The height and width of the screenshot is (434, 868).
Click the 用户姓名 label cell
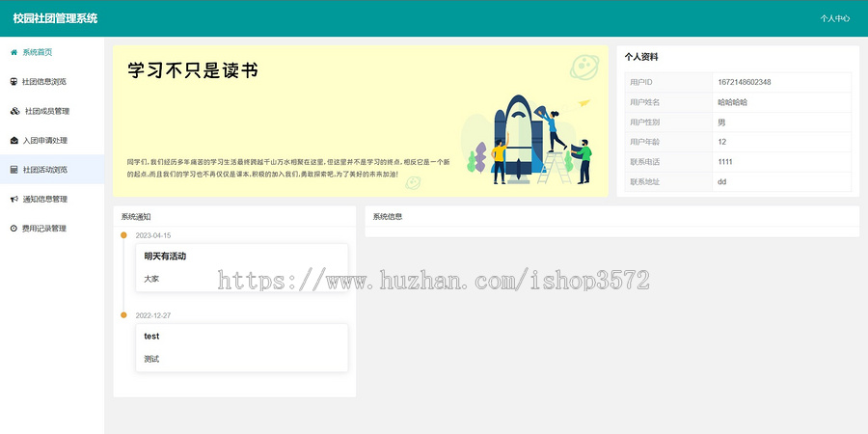[668, 102]
